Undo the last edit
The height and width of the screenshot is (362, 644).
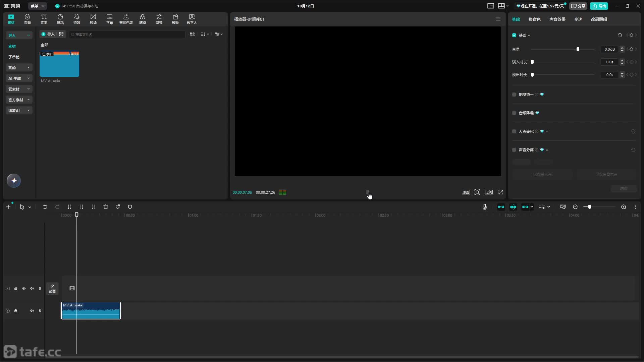coord(45,207)
